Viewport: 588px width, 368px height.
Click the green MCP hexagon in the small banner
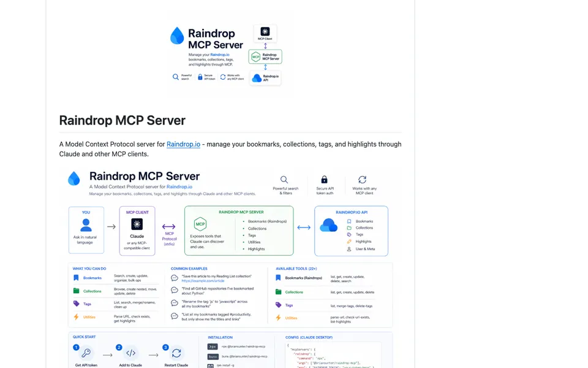point(255,56)
